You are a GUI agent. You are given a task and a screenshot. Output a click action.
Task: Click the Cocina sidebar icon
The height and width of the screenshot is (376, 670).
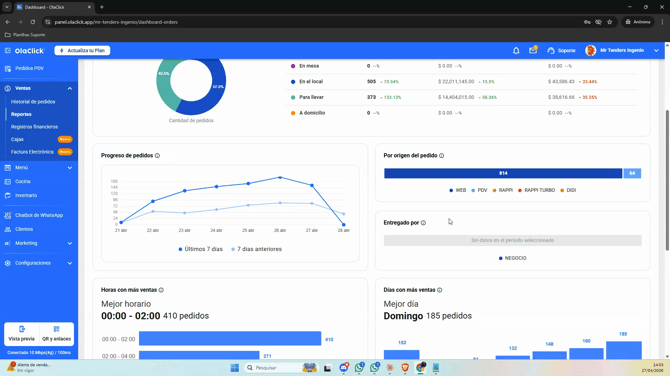click(x=8, y=182)
